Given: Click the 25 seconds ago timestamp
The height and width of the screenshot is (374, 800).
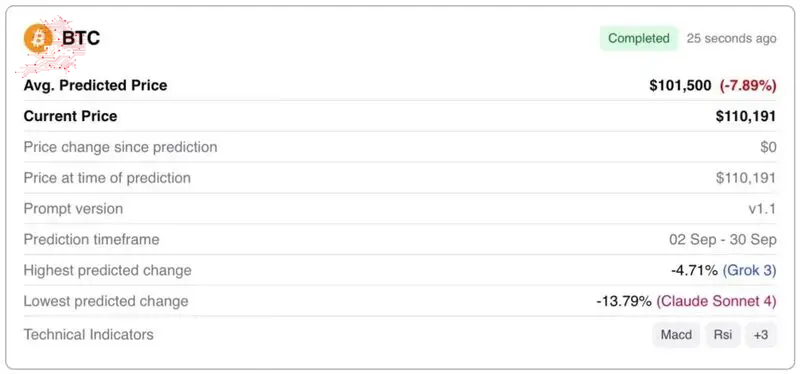Looking at the screenshot, I should (x=732, y=39).
